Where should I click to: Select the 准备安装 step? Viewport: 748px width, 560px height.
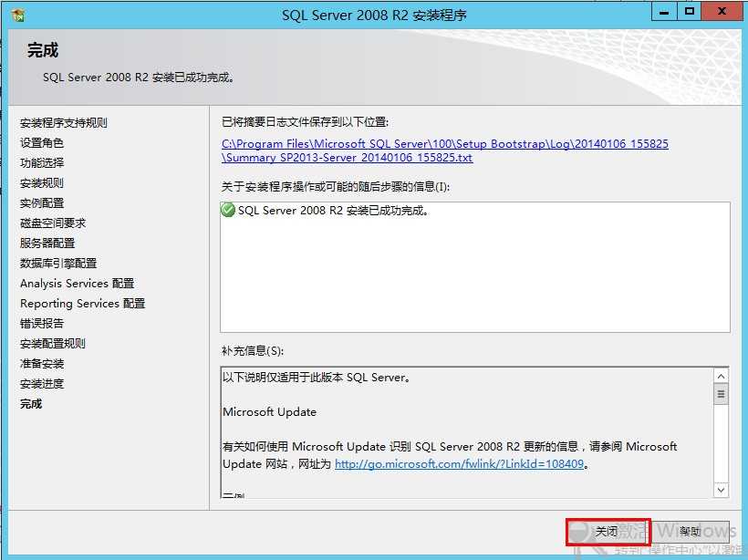click(41, 364)
